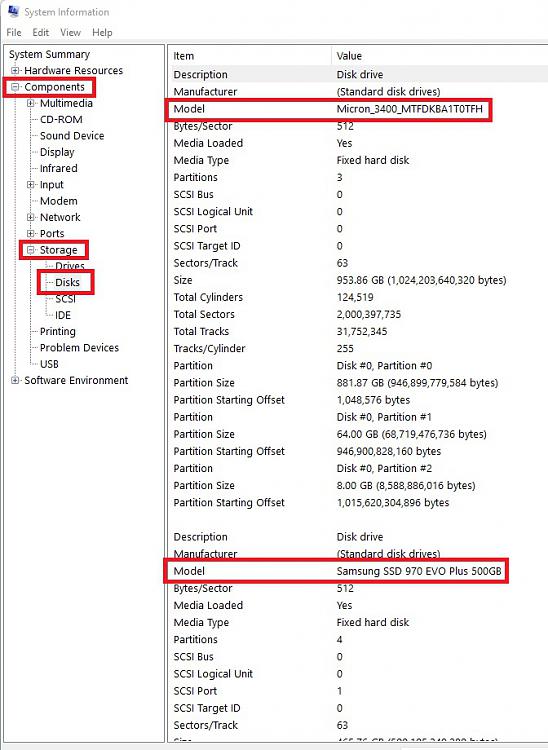Click the Disk #0, Partition #0 value
Viewport: 548px width, 750px height.
click(384, 366)
